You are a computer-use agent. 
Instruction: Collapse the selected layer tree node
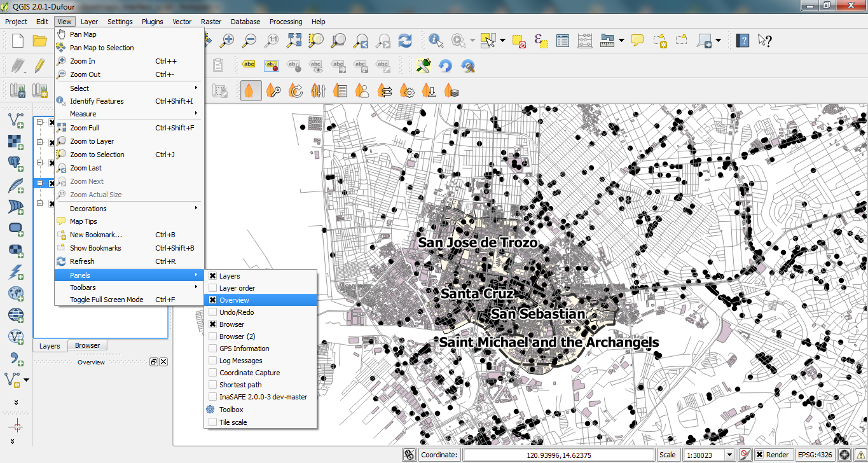pyautogui.click(x=40, y=183)
